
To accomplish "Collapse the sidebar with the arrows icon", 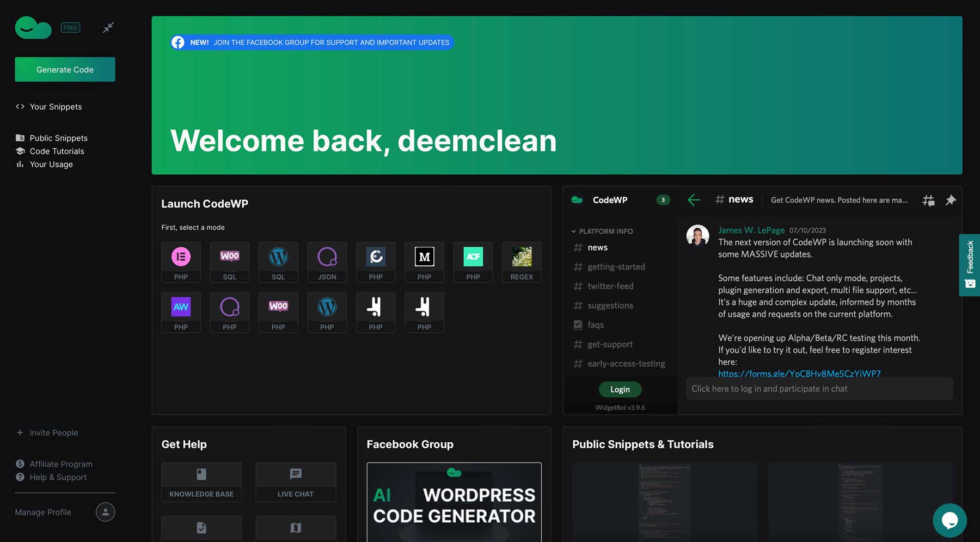I will [108, 27].
